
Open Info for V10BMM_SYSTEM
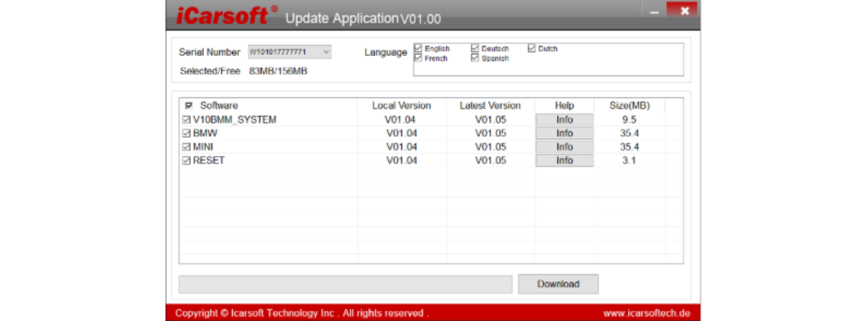point(565,120)
